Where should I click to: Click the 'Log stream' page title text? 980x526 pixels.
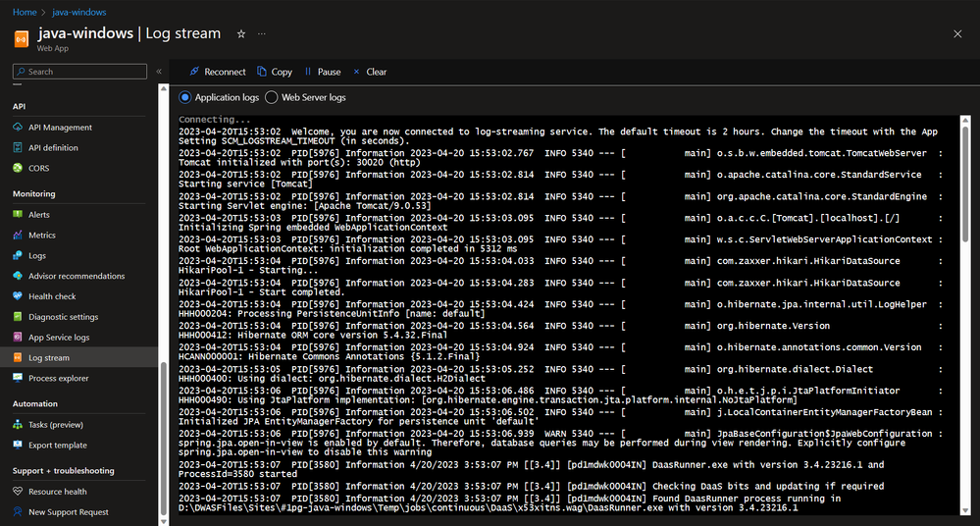pyautogui.click(x=183, y=33)
